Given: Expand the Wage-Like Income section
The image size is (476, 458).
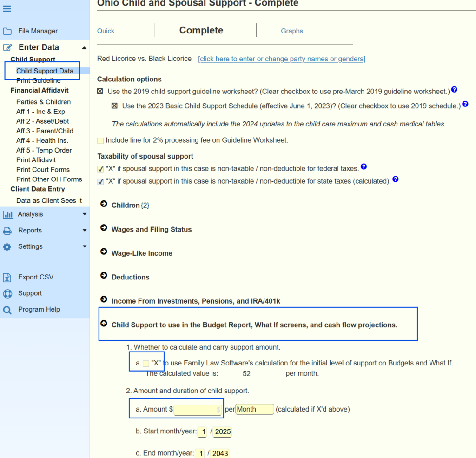Looking at the screenshot, I should [x=104, y=252].
